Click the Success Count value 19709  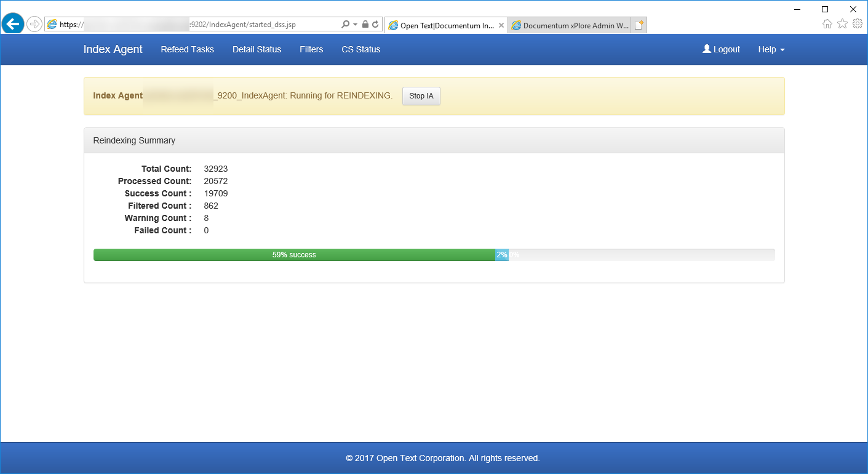[216, 193]
